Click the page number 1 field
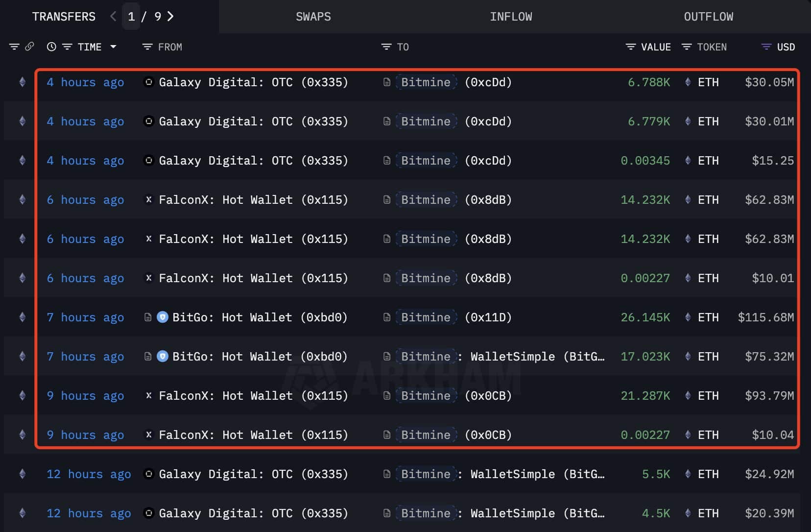Screen dimensions: 811x532 [x=131, y=16]
